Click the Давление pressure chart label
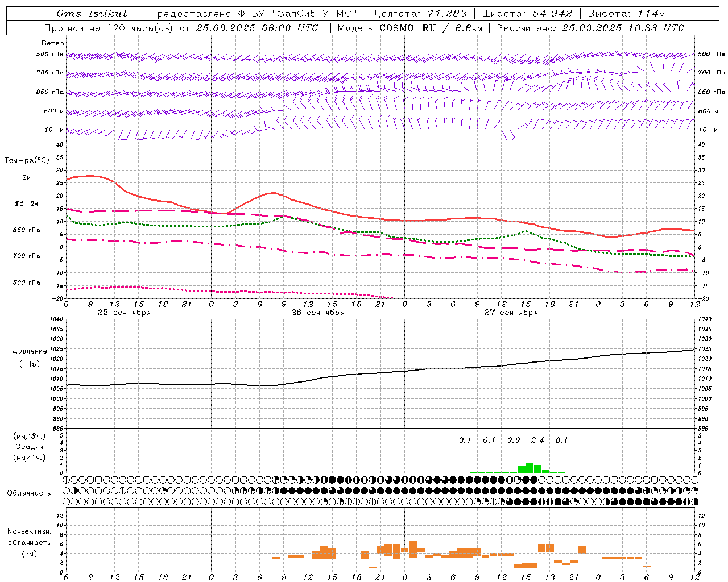This screenshot has height=582, width=728. tap(30, 351)
